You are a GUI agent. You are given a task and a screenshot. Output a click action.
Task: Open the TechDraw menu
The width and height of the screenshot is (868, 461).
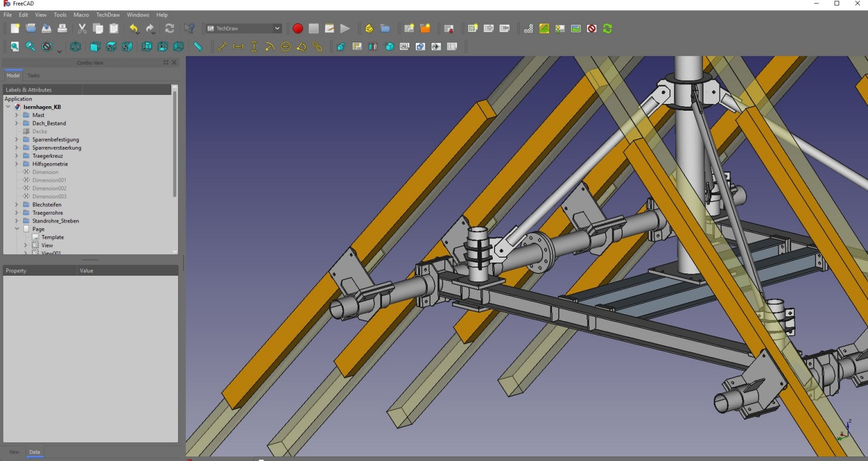point(107,15)
